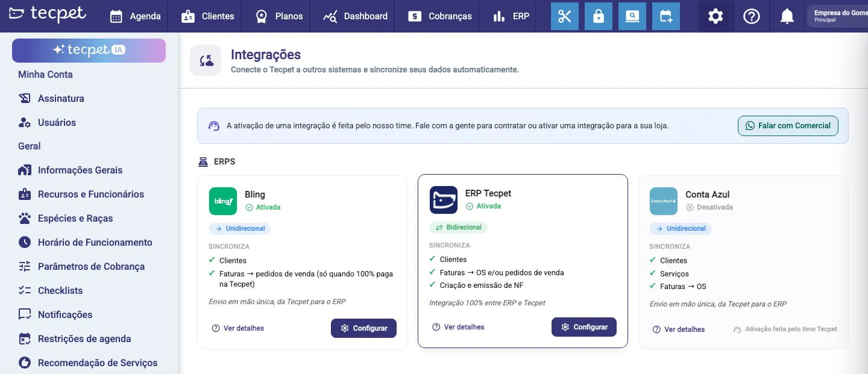
Task: Open the laptop search quick-action button
Action: coord(632,16)
